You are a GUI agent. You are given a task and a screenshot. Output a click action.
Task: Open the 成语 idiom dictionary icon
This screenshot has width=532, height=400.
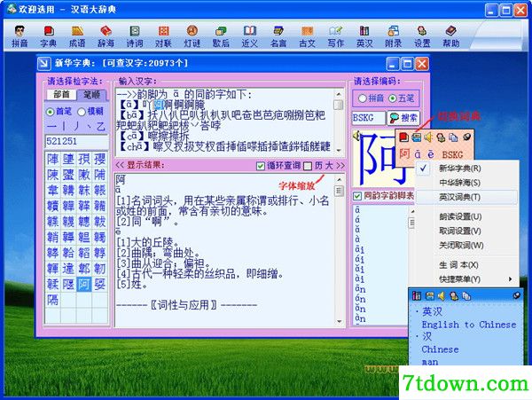coord(77,36)
